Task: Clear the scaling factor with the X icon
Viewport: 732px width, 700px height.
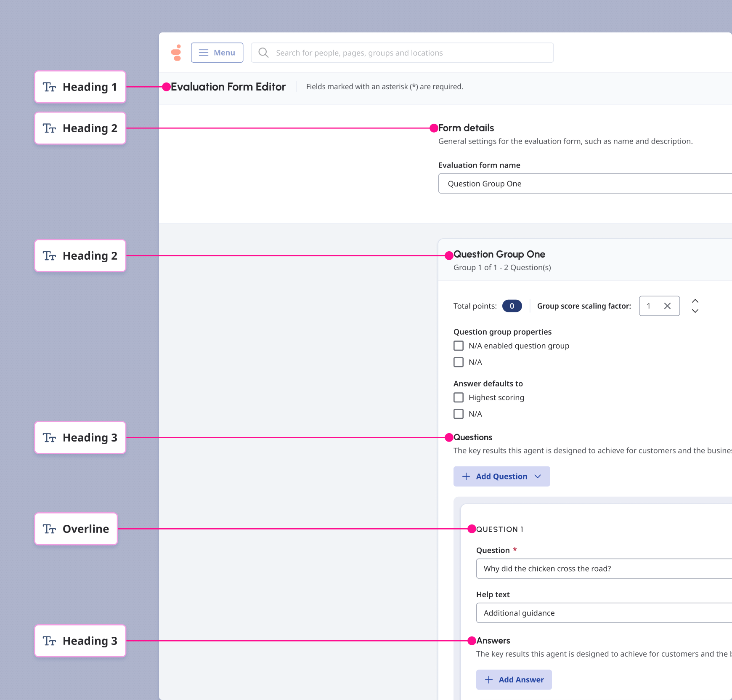Action: pos(667,306)
